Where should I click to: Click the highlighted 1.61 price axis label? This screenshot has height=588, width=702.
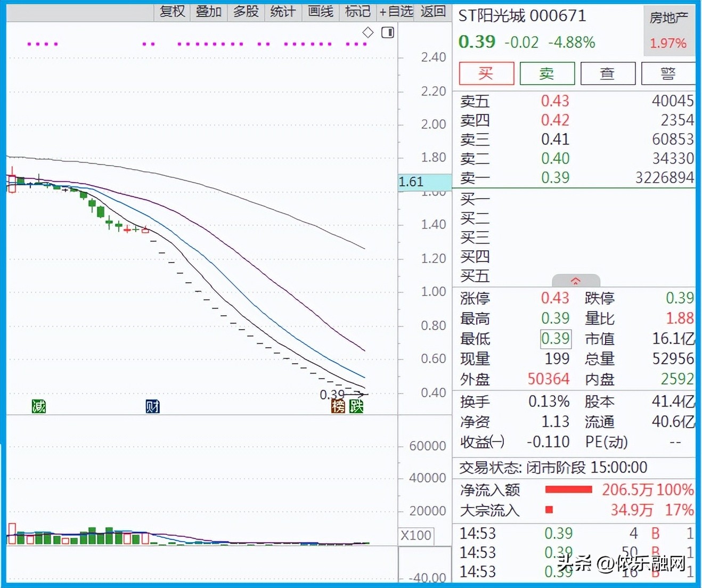coord(425,182)
